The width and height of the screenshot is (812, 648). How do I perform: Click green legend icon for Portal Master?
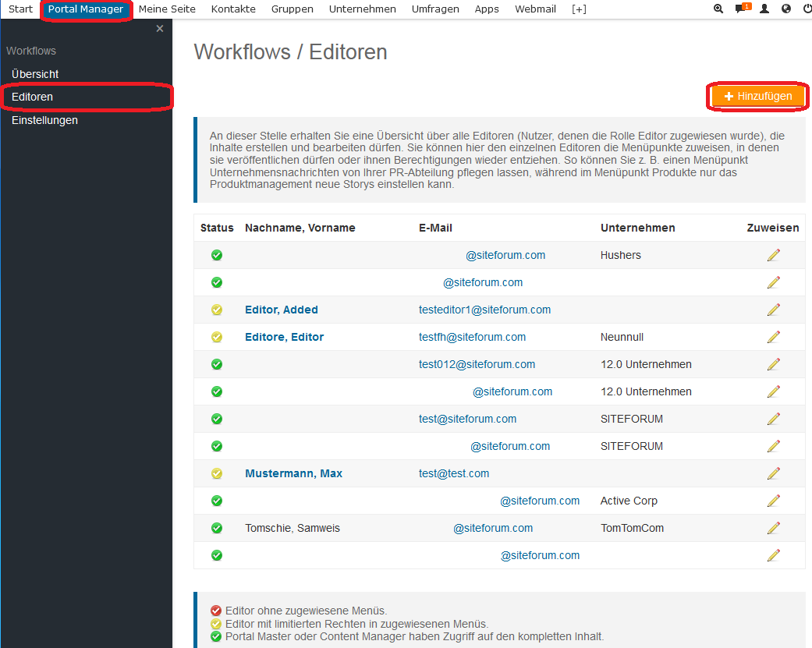pos(216,636)
